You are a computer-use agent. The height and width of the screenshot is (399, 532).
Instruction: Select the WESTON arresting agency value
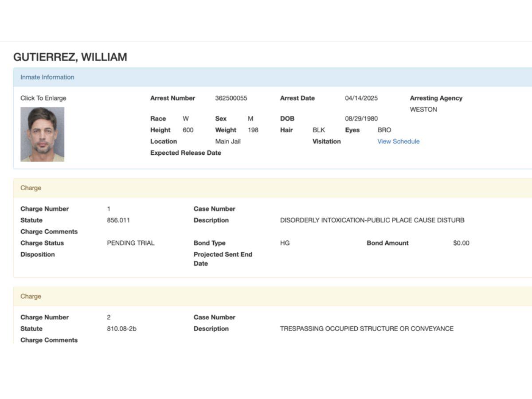423,110
